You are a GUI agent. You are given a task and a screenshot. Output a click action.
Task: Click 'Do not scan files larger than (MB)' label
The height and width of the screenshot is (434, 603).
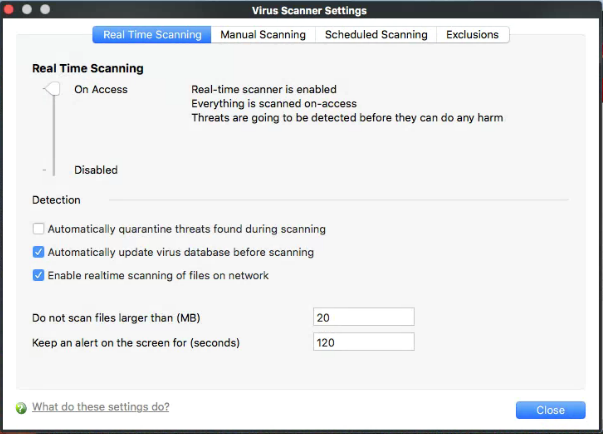[116, 318]
